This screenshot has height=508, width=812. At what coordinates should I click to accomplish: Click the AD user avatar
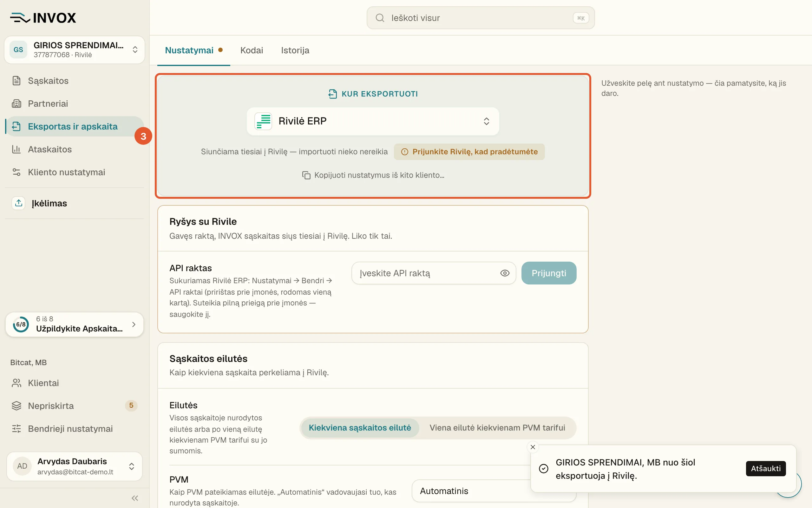click(x=22, y=466)
